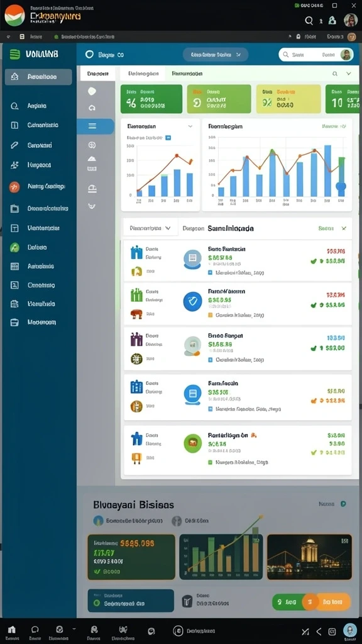
Task: Select the orange round icon in the left sidebar
Action: (x=14, y=187)
